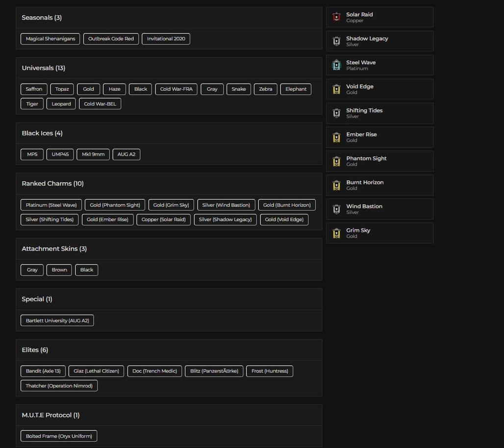Click the Shadow Legacy silver rank icon
This screenshot has height=448, width=504.
pyautogui.click(x=336, y=41)
